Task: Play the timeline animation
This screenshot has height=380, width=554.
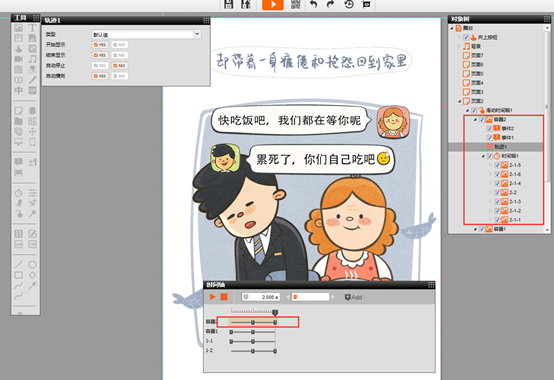Action: pos(212,297)
